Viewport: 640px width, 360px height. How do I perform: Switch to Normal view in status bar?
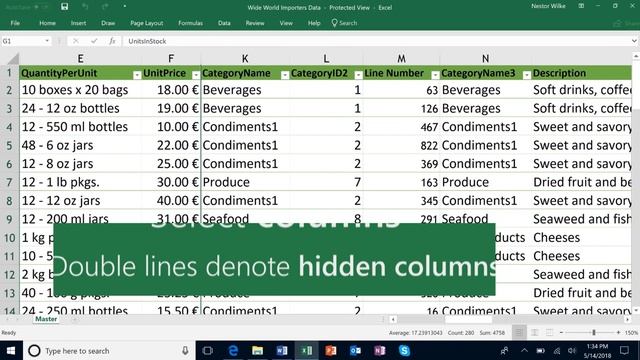pyautogui.click(x=519, y=333)
